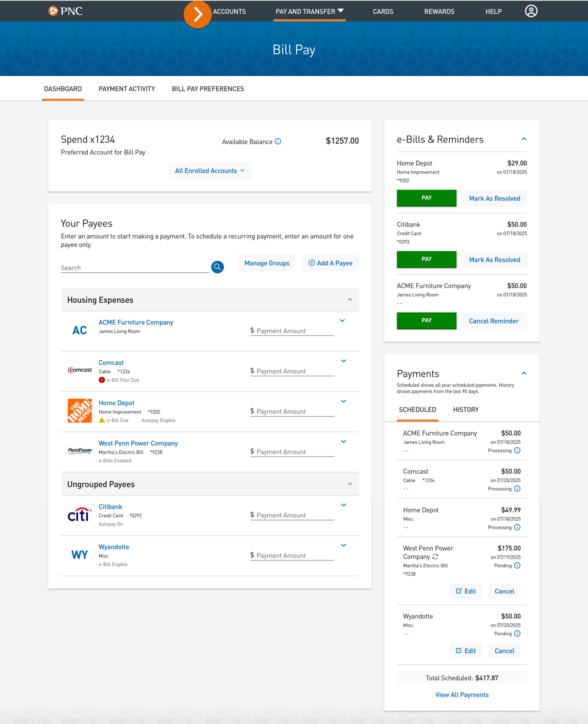Viewport: 588px width, 724px height.
Task: Pay the Citibank e-Bill
Action: point(427,259)
